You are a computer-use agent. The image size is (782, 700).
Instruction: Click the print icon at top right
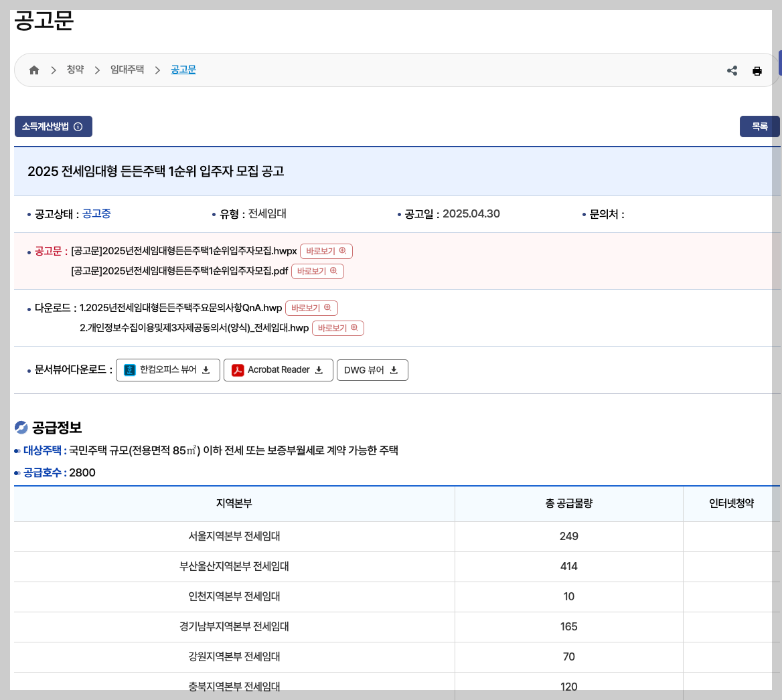pos(757,70)
